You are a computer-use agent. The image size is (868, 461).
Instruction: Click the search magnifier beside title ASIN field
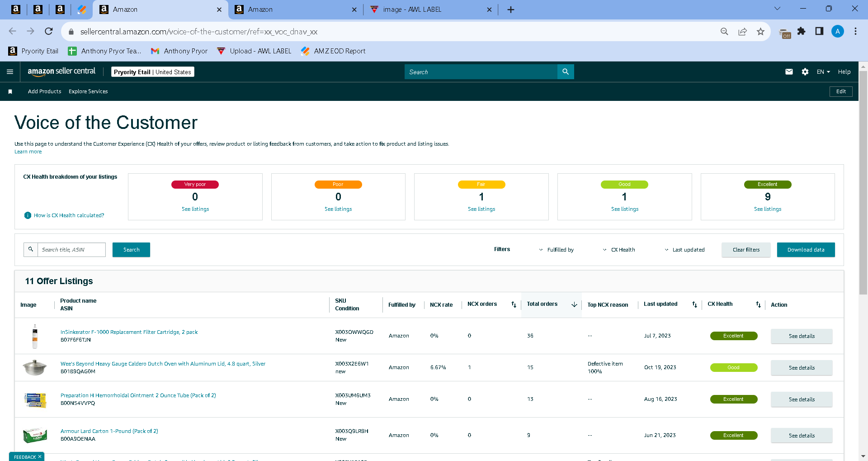31,249
